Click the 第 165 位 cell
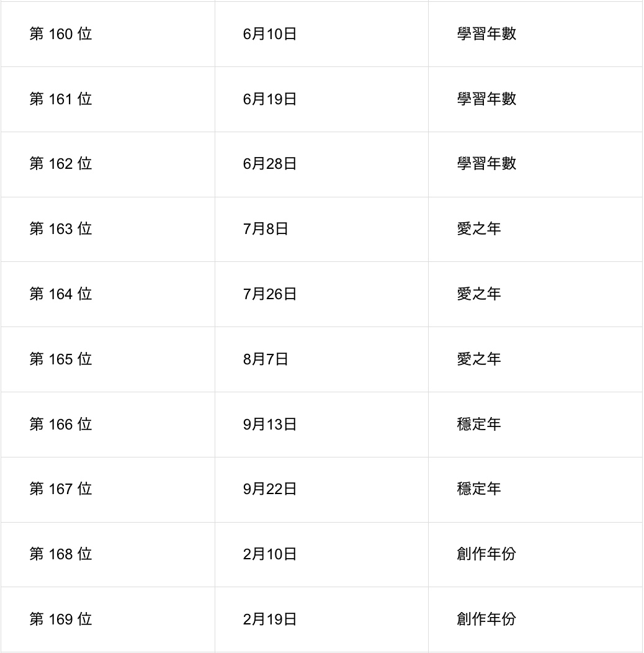The width and height of the screenshot is (644, 653). [61, 359]
